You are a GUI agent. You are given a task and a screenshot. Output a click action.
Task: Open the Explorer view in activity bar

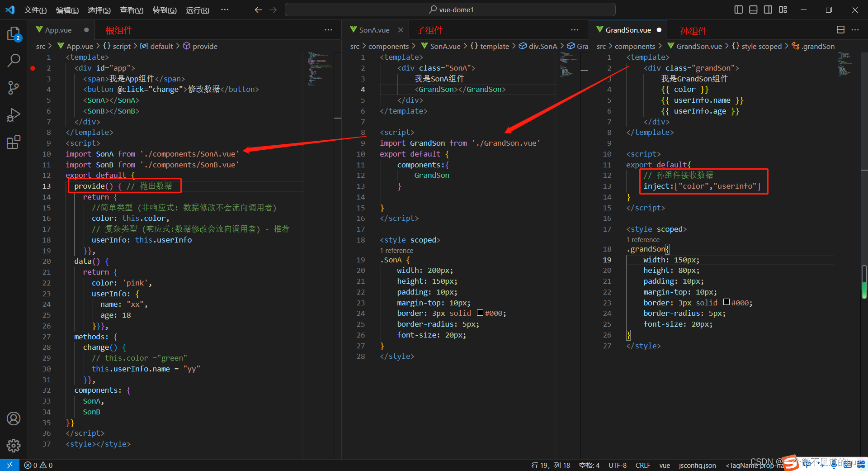14,34
